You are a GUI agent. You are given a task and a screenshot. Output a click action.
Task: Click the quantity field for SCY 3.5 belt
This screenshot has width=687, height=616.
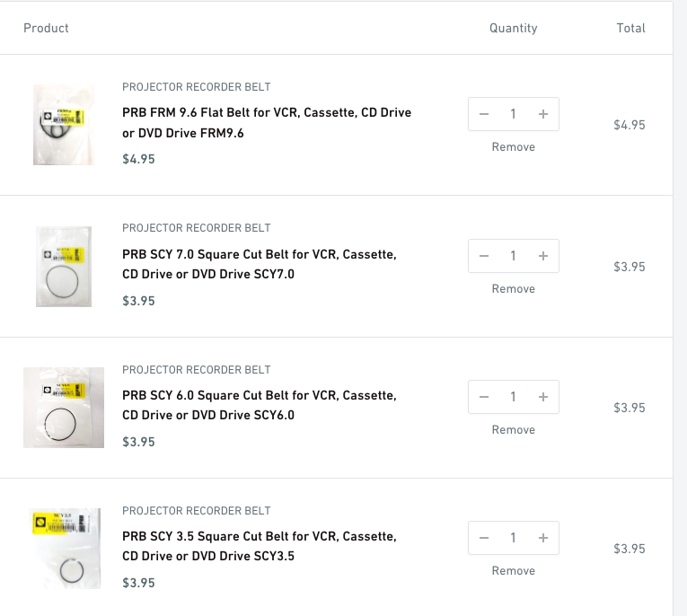513,538
